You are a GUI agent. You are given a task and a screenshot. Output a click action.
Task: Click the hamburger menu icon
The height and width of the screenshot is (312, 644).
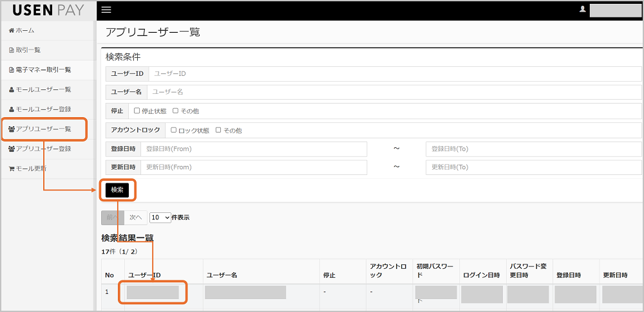(106, 10)
